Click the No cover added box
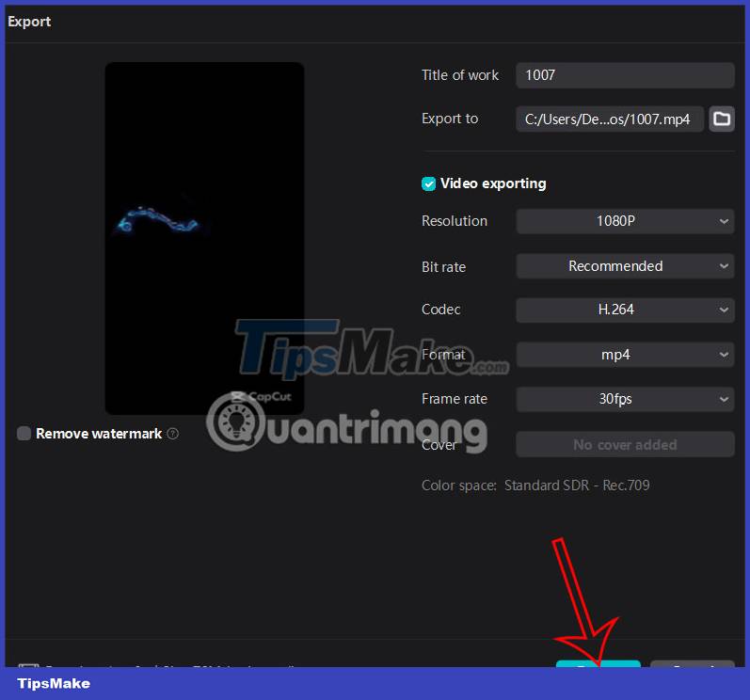This screenshot has height=700, width=750. click(625, 445)
